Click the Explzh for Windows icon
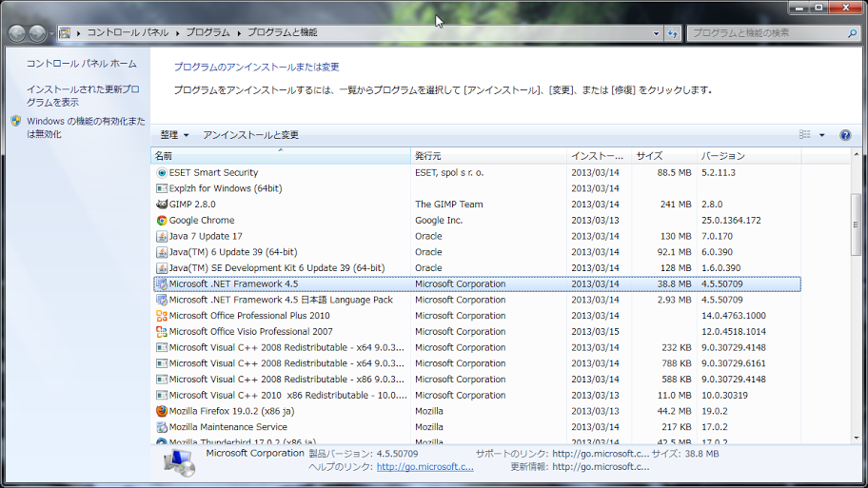Viewport: 868px width, 488px height. [162, 188]
